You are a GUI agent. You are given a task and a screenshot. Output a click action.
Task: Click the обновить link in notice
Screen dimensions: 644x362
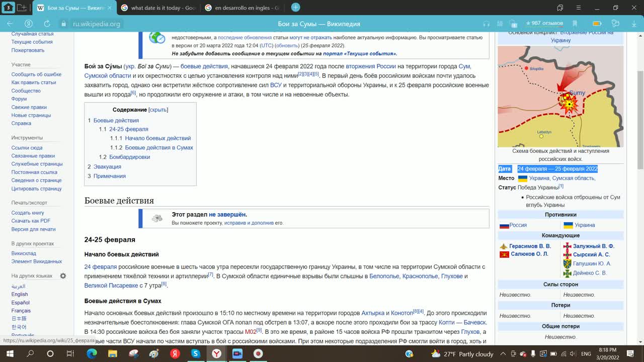point(287,46)
